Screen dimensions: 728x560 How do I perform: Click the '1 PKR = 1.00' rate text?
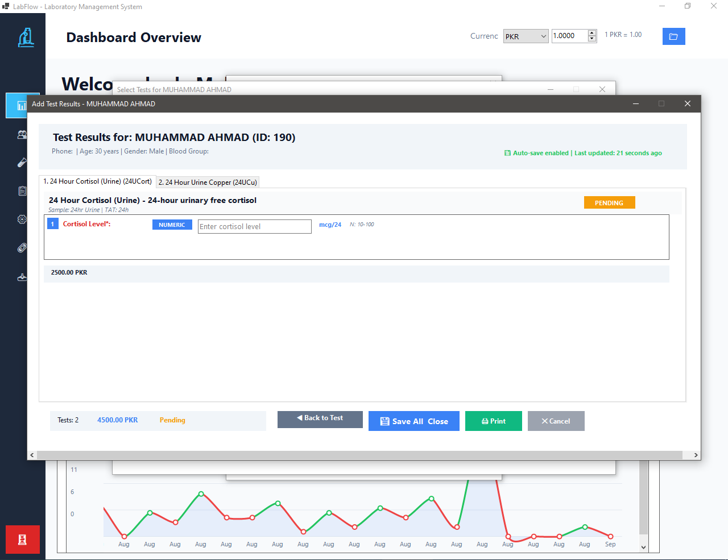pyautogui.click(x=623, y=35)
